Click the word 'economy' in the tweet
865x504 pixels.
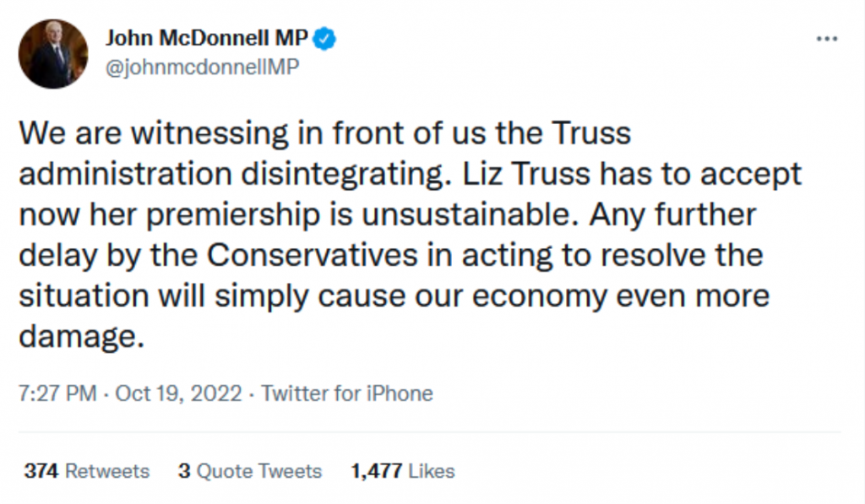[x=492, y=295]
